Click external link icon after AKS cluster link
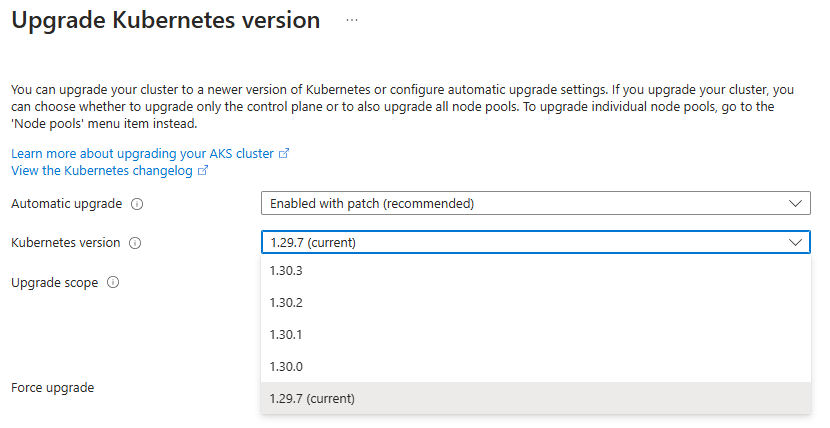 tap(284, 154)
